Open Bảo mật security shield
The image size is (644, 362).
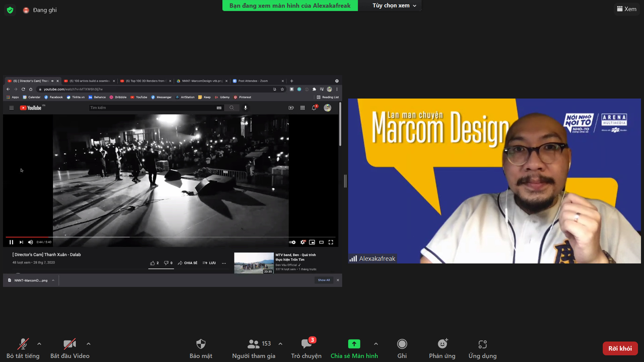point(201,349)
